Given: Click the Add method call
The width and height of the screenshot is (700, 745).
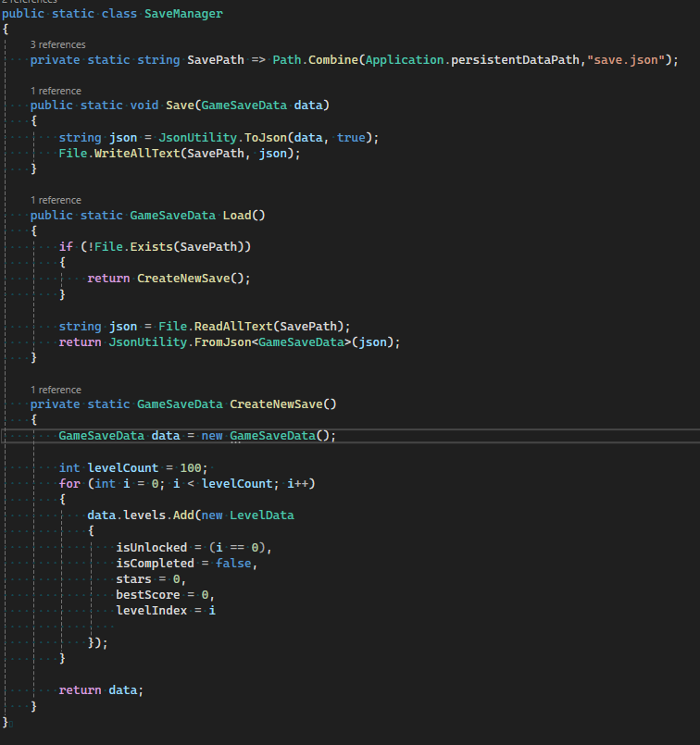Looking at the screenshot, I should click(183, 515).
